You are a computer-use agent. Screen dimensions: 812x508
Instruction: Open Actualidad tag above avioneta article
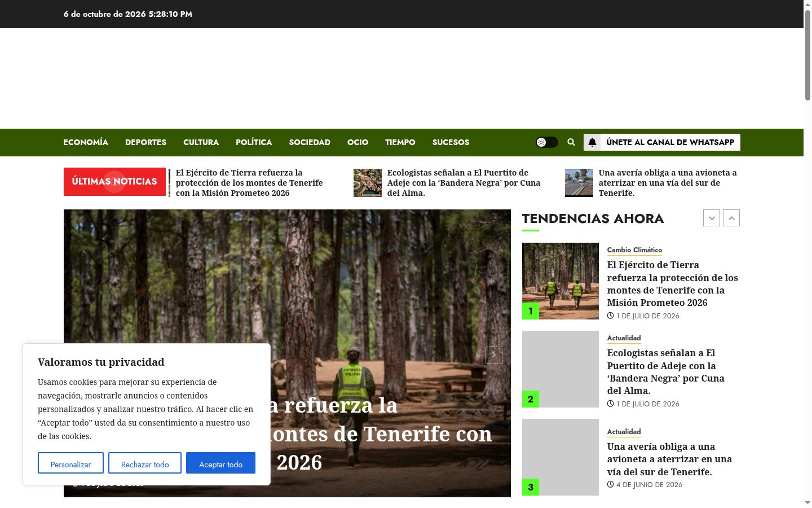(624, 432)
